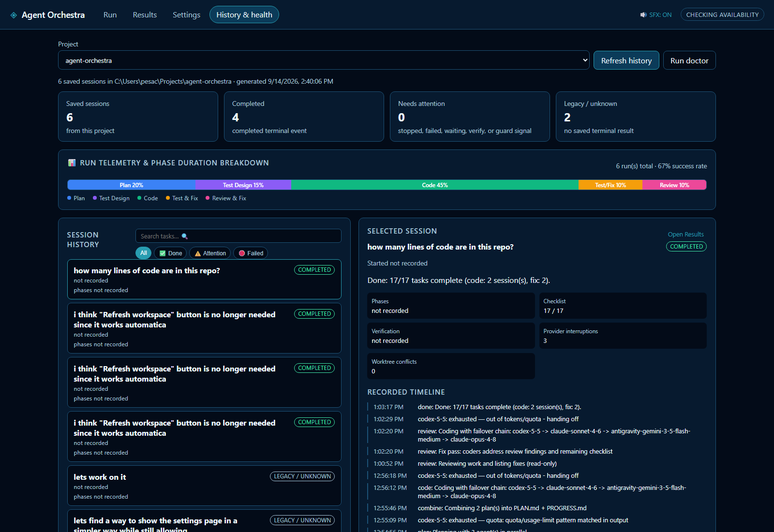Screen dimensions: 774x532
Task: Click the warning triangle icon on the Attention filter
Action: point(197,253)
